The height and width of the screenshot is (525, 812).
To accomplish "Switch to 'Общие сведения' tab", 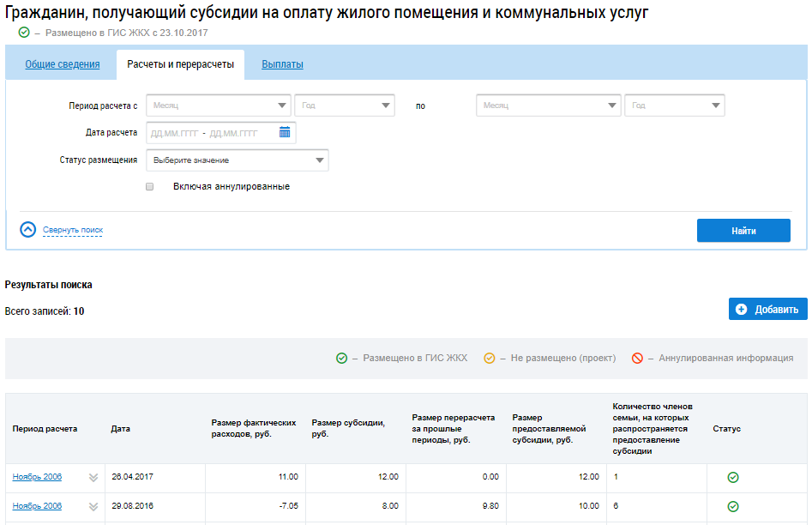I will [x=62, y=64].
